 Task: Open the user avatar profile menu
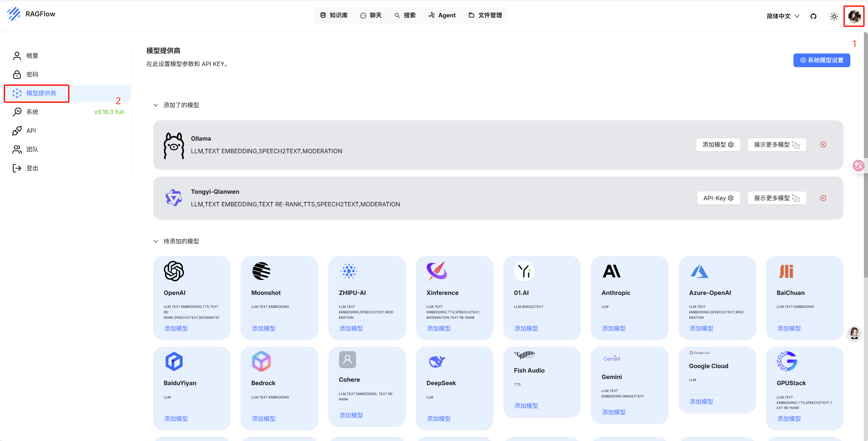[x=854, y=16]
